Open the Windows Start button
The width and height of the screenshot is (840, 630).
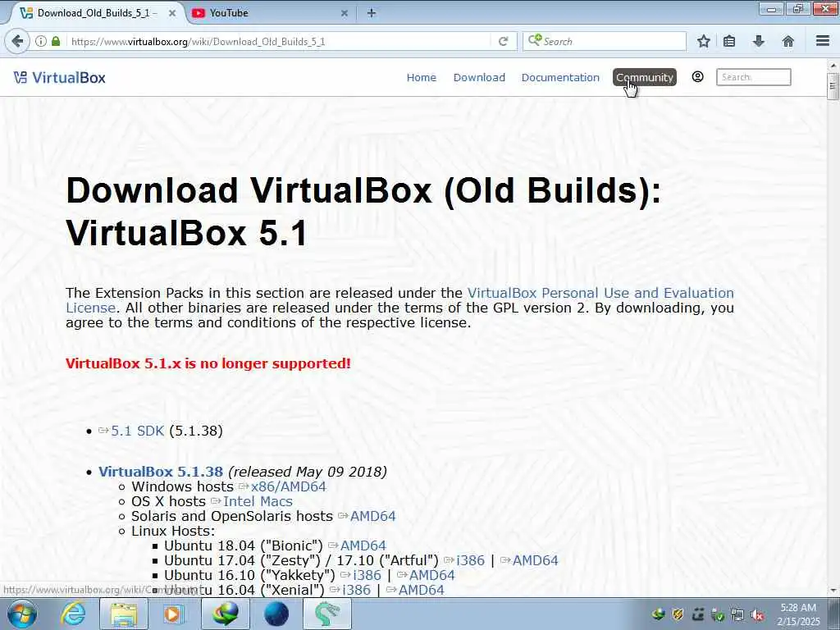(x=22, y=614)
